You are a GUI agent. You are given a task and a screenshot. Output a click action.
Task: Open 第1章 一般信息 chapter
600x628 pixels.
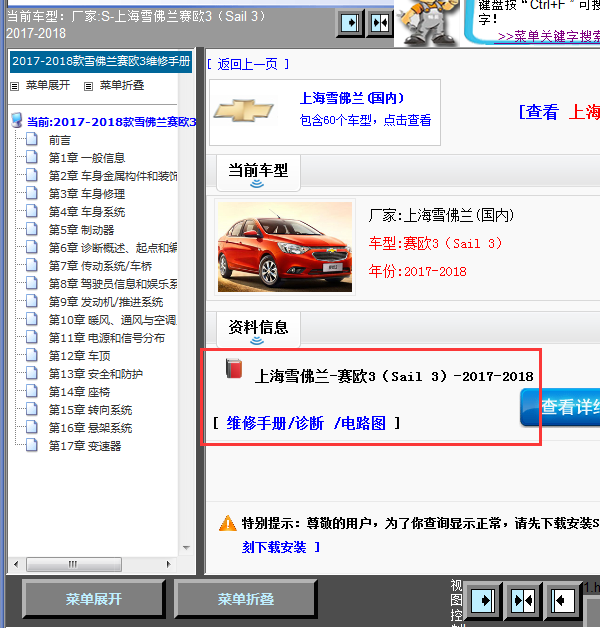pyautogui.click(x=87, y=158)
